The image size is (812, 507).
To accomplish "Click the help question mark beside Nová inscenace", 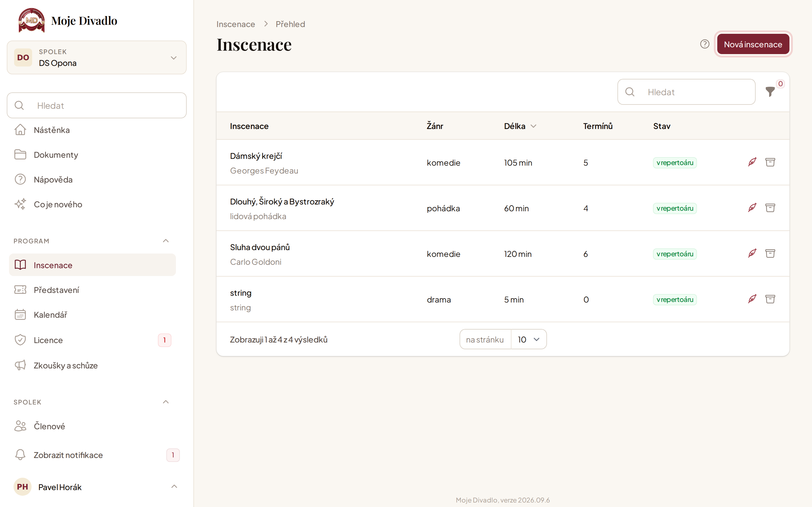I will (x=705, y=44).
